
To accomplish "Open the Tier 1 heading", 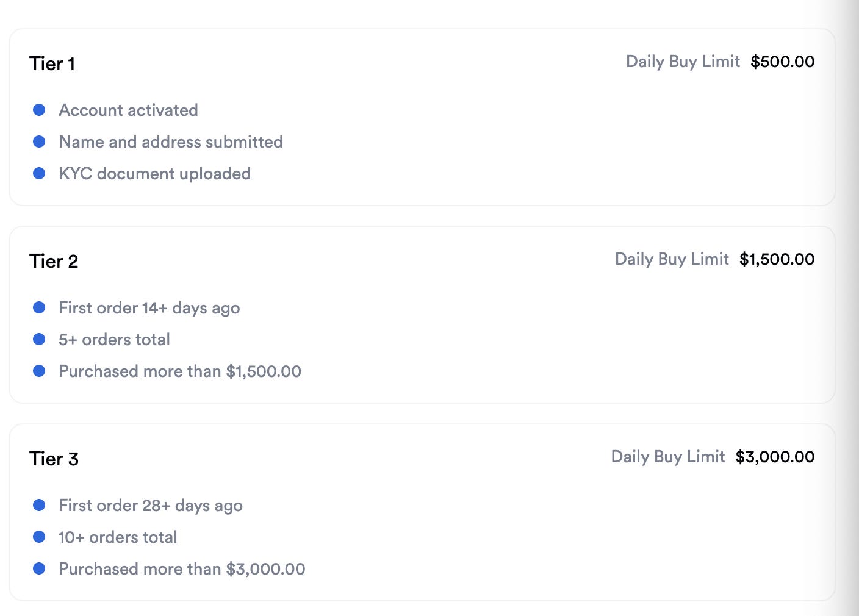I will click(52, 63).
